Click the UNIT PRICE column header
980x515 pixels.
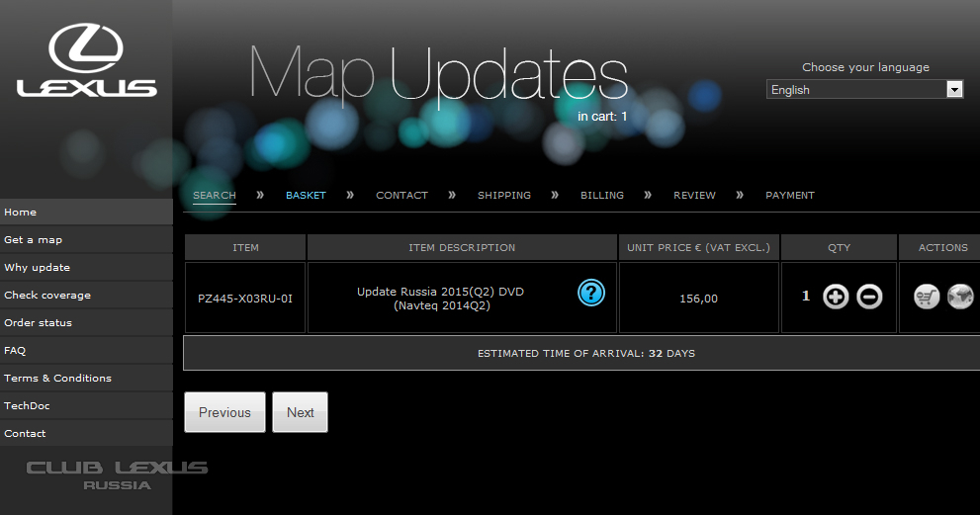click(699, 247)
